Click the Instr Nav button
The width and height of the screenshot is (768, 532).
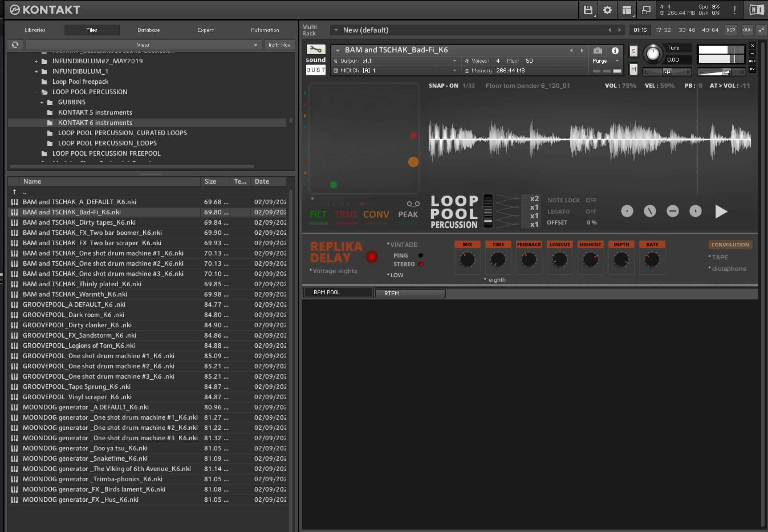tap(279, 45)
